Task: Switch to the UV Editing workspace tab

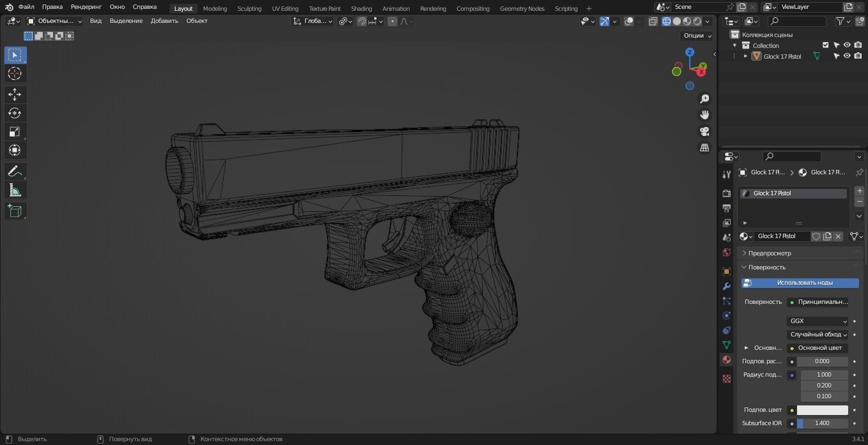Action: (285, 8)
